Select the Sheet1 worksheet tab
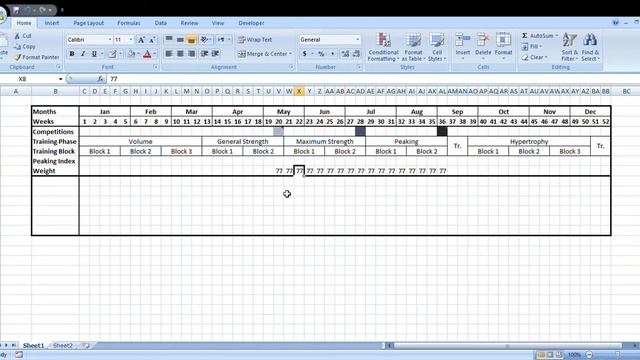Screen dimensions: 640x360 (33, 345)
